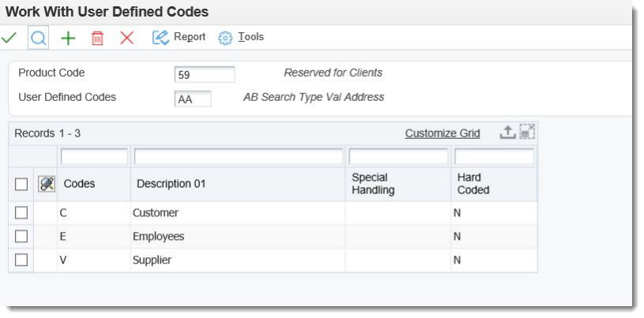Click the grid row edit pencil icon

click(47, 184)
